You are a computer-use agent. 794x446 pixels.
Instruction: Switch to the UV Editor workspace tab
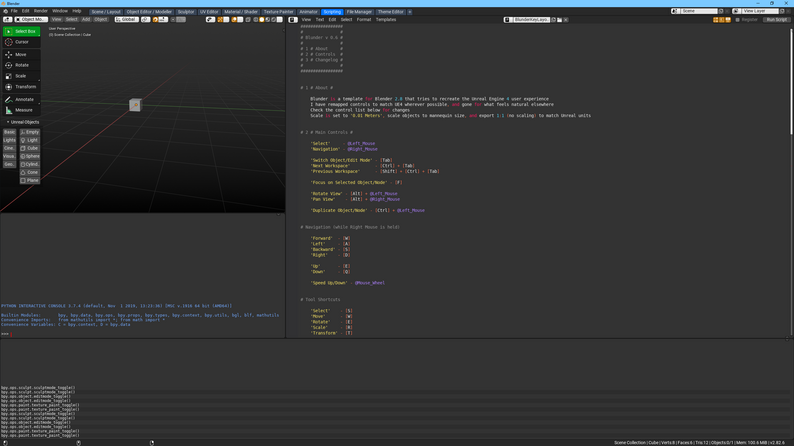(209, 12)
